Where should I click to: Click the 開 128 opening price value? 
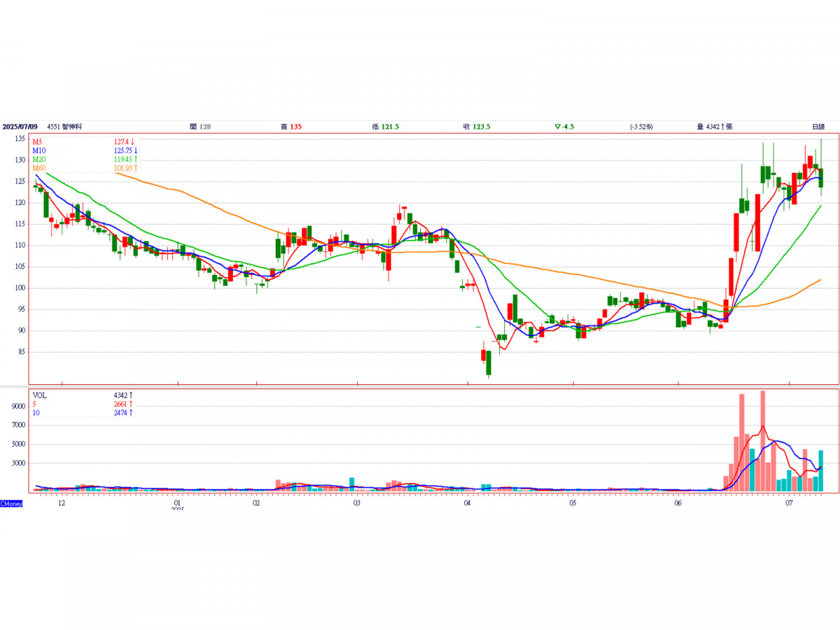[200, 127]
